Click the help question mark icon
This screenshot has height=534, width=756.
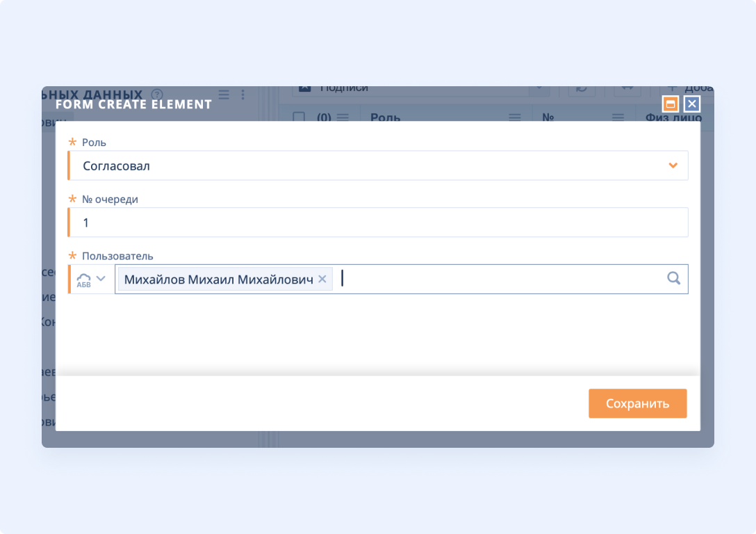coord(157,95)
